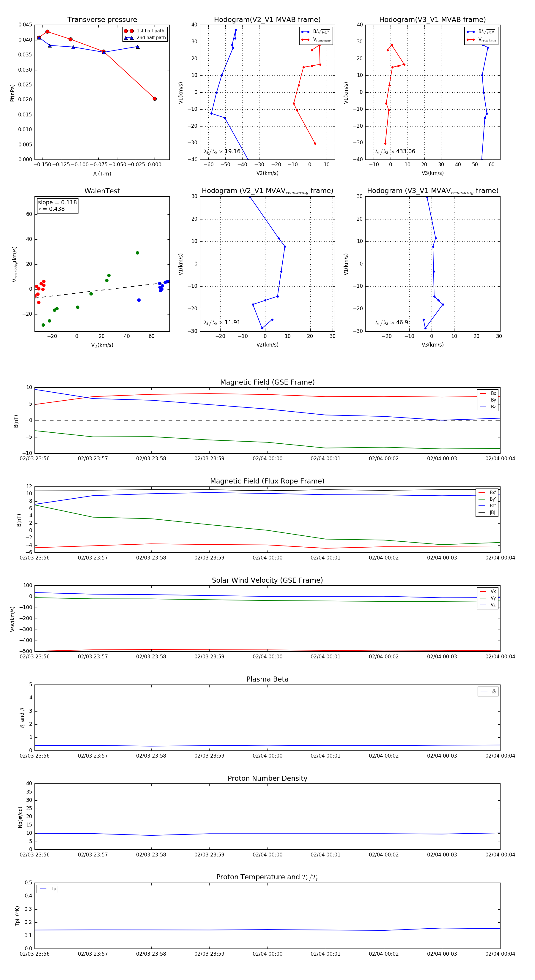535x980 pixels.
Task: Click the eigenvalue ratio text "46.9"
Action: (402, 323)
